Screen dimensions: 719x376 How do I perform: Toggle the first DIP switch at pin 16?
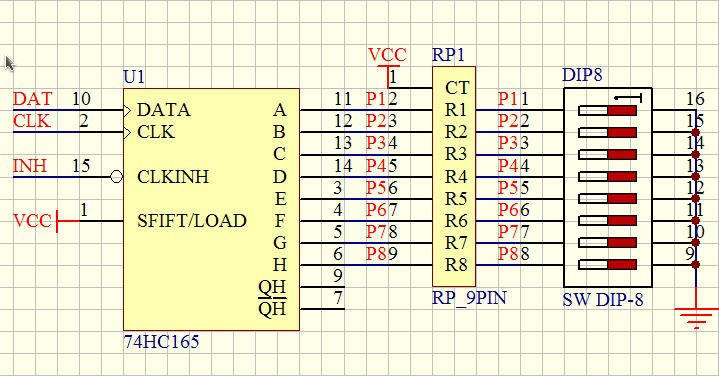point(608,111)
